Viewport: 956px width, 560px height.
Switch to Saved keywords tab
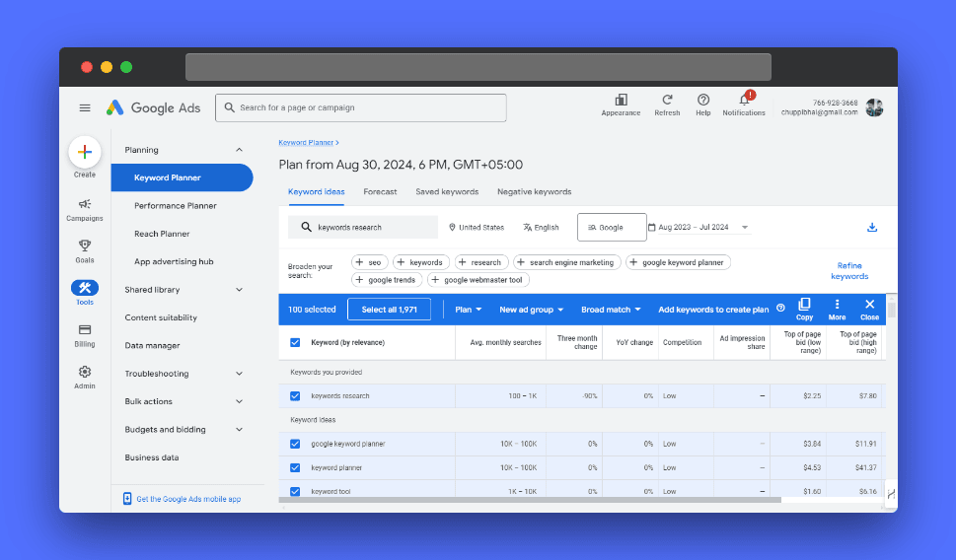click(447, 192)
